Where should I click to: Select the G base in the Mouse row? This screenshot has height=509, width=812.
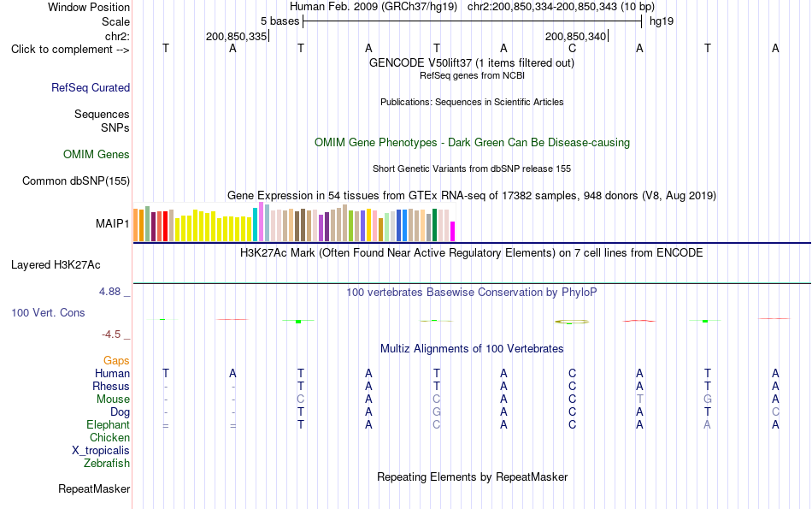point(708,400)
